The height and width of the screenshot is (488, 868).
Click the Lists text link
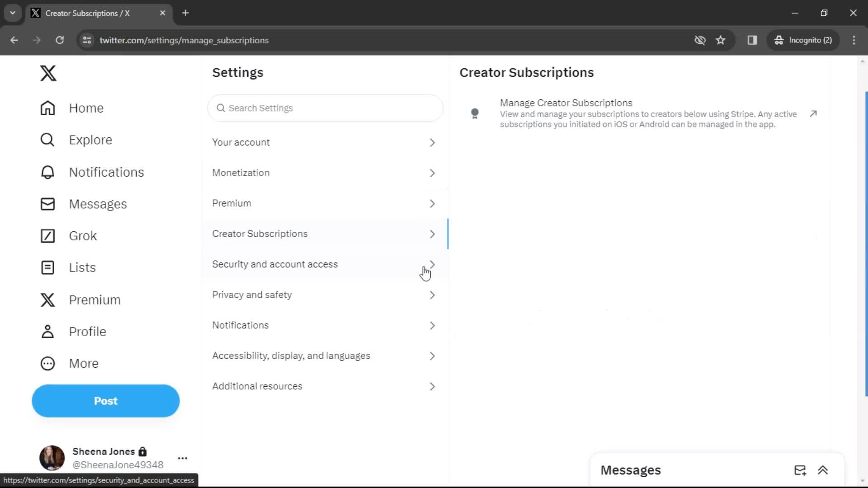click(x=82, y=267)
